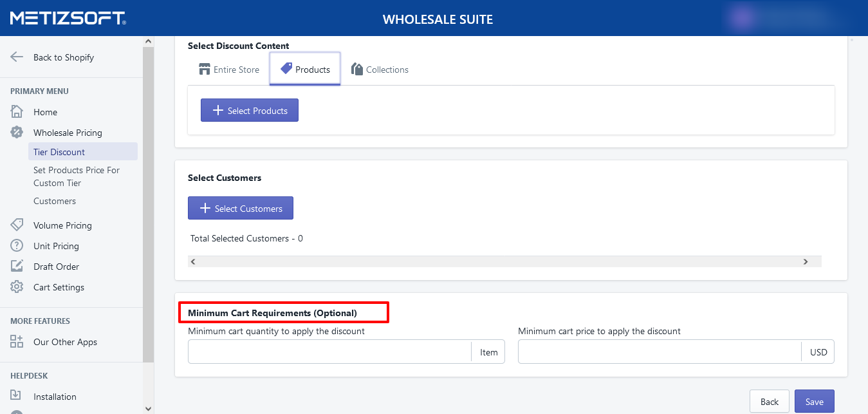The image size is (868, 414).
Task: Click the Our Other Apps grid icon
Action: pos(17,342)
